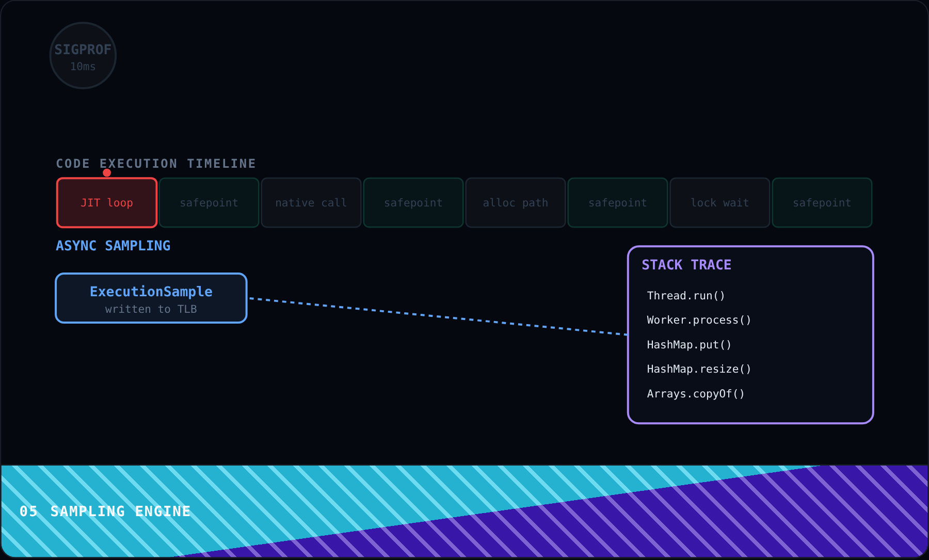Select the native call timeline block

[x=311, y=203]
